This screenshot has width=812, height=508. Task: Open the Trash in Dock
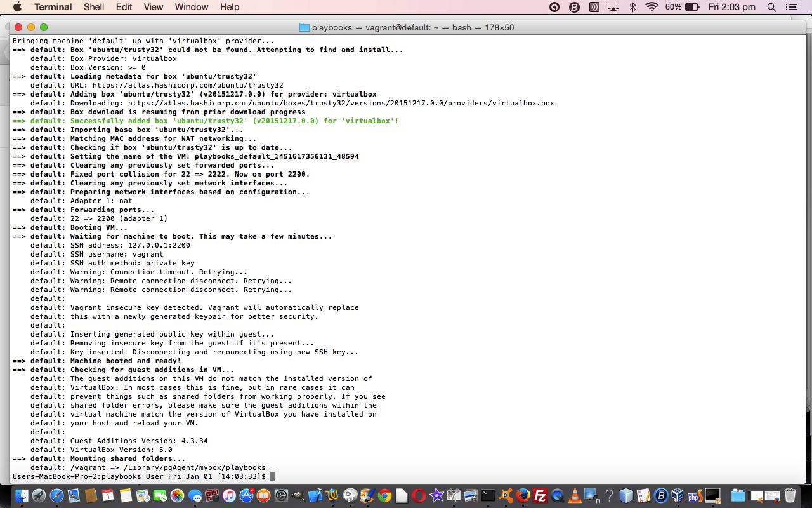pos(790,496)
